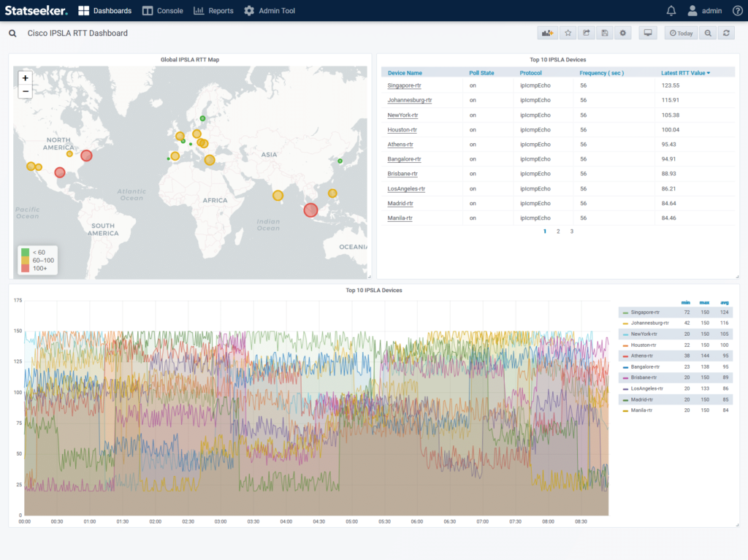Screen dimensions: 748x560
Task: Go to page 2 of the IPSLA devices table
Action: coord(558,231)
